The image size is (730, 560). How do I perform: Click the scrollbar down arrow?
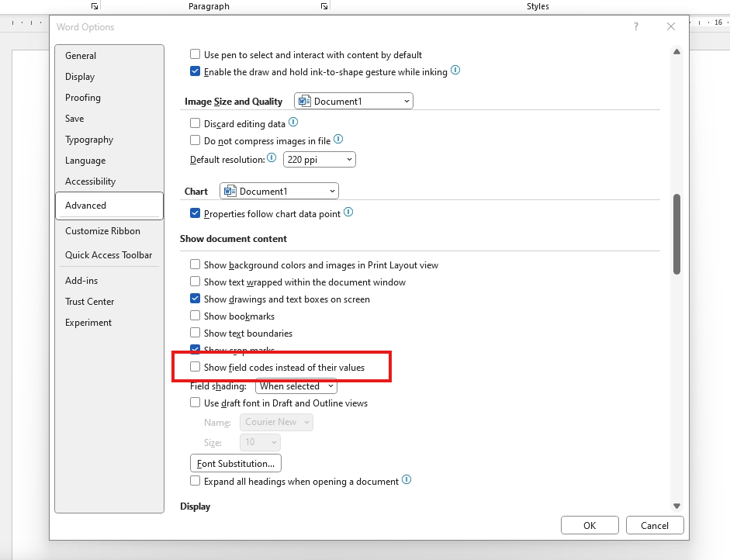coord(677,506)
